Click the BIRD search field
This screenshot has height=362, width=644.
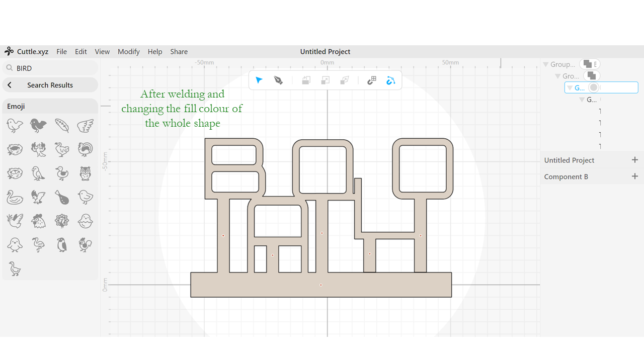coord(50,68)
